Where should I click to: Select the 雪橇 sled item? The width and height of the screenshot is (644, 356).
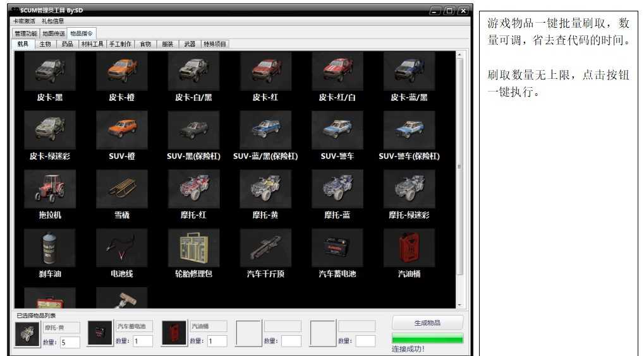point(122,189)
